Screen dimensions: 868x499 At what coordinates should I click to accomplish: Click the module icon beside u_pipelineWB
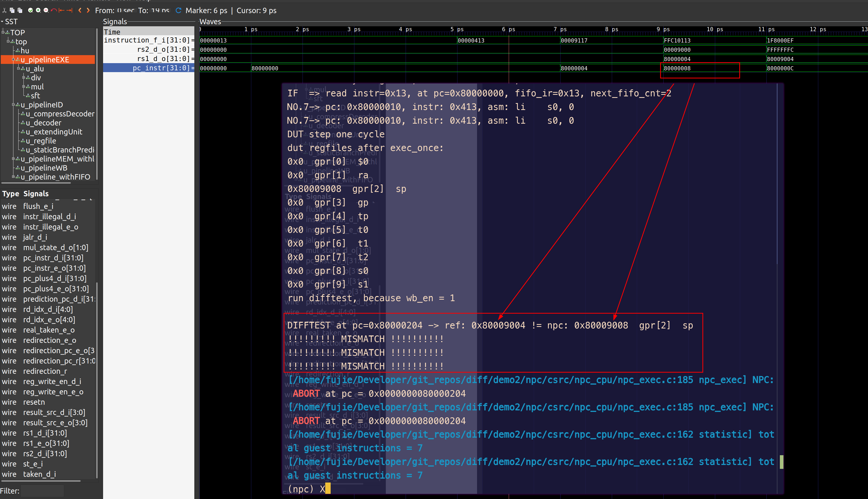coord(18,168)
